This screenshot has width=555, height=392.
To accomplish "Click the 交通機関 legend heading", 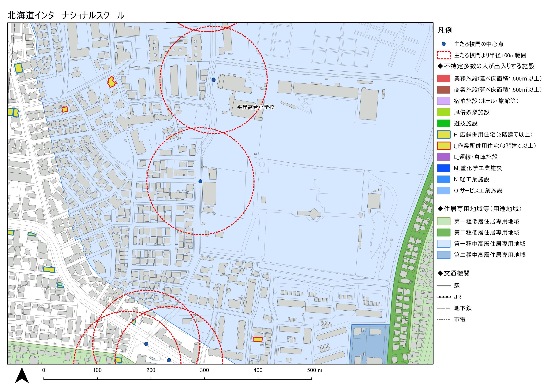I will [x=454, y=273].
